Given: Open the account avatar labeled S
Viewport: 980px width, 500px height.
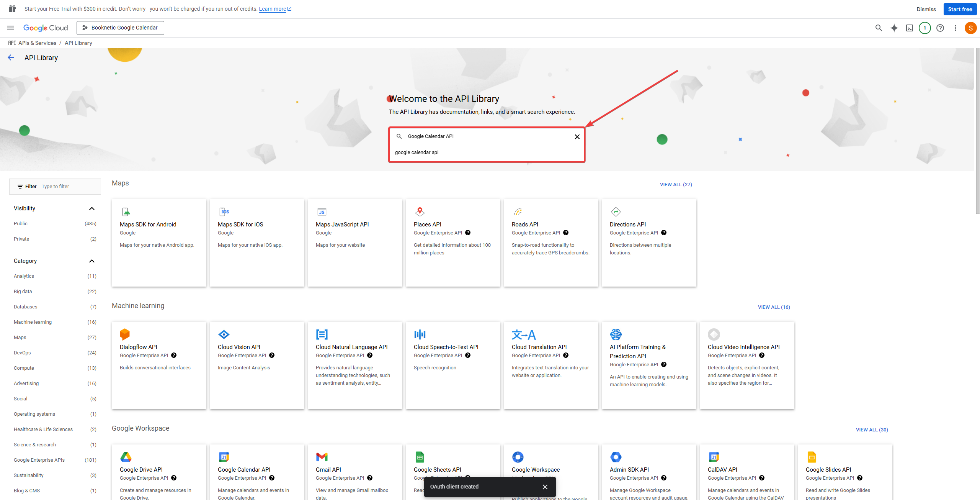Looking at the screenshot, I should pos(970,28).
